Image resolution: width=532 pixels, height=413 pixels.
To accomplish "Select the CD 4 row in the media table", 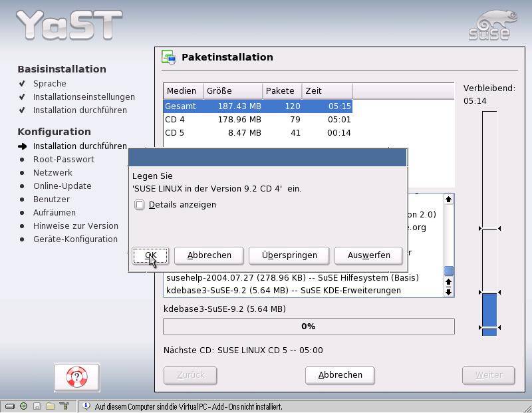I will (258, 120).
